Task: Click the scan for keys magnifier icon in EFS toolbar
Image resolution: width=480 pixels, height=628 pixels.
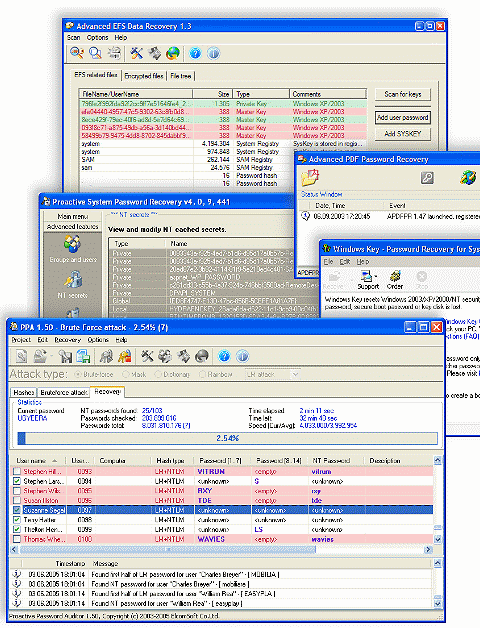Action: pos(77,53)
